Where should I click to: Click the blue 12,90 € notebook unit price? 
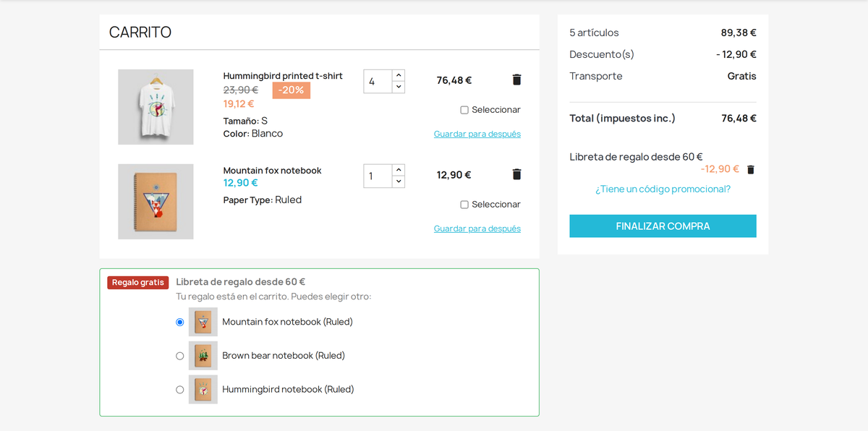pos(241,183)
